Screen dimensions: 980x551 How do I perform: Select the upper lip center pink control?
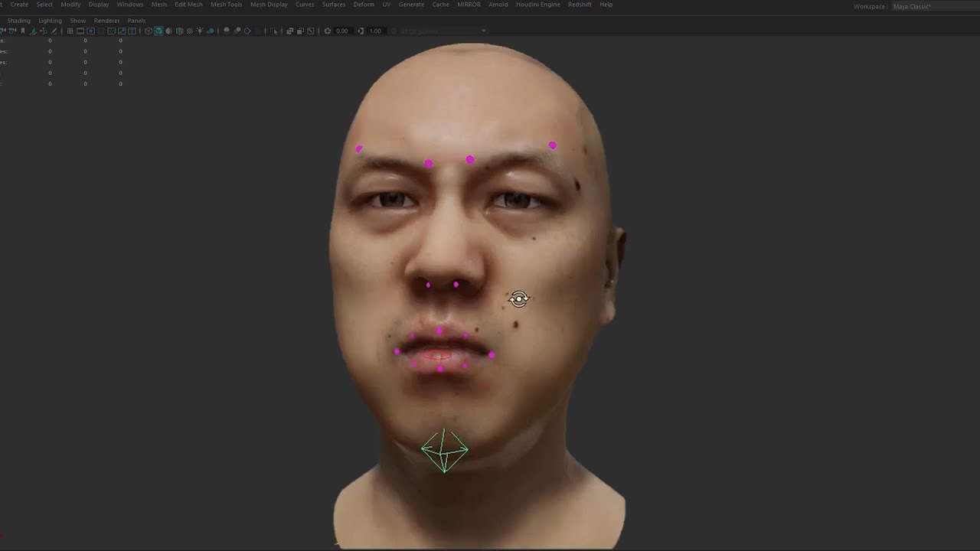click(439, 331)
